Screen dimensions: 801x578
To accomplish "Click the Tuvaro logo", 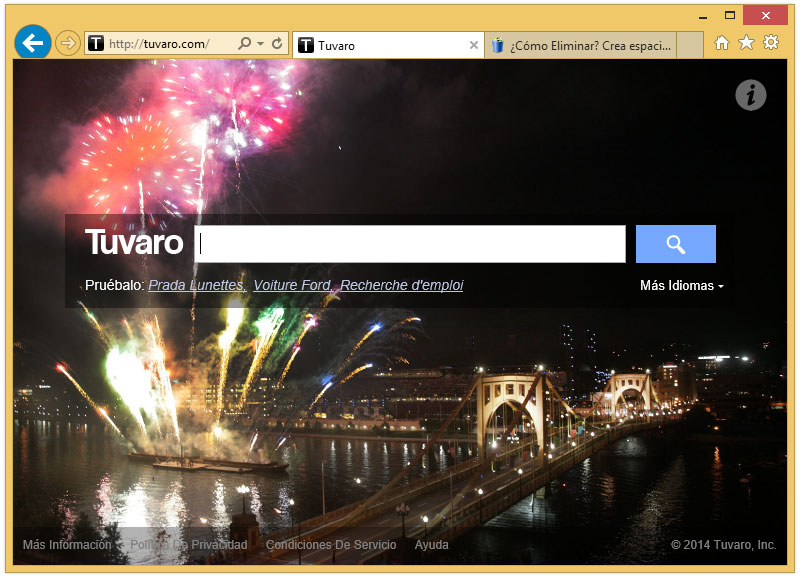I will pos(134,243).
